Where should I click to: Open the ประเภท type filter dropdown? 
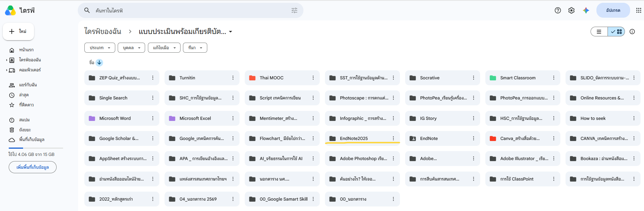tap(100, 48)
